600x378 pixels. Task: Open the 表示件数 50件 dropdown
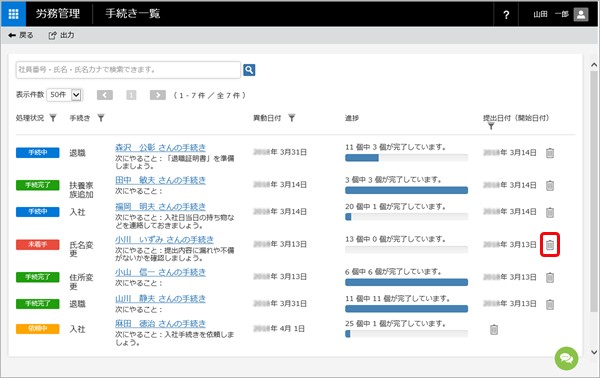pos(64,95)
